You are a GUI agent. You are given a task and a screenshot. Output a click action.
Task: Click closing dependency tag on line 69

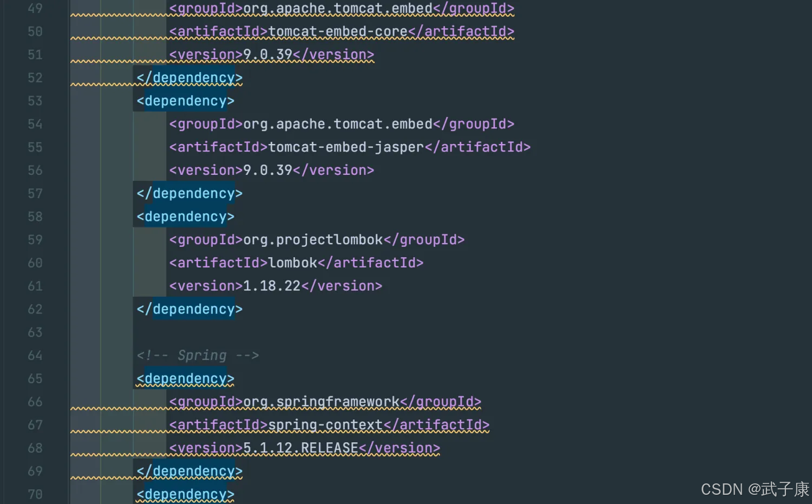189,472
